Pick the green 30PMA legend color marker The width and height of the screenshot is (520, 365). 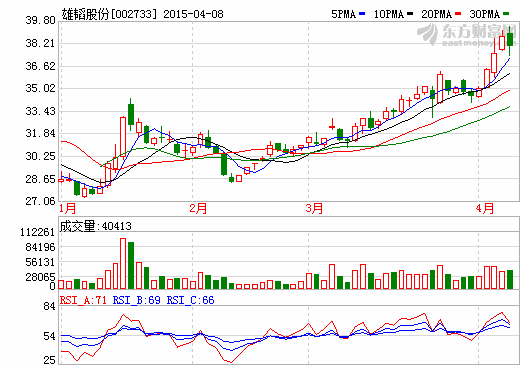pyautogui.click(x=506, y=14)
